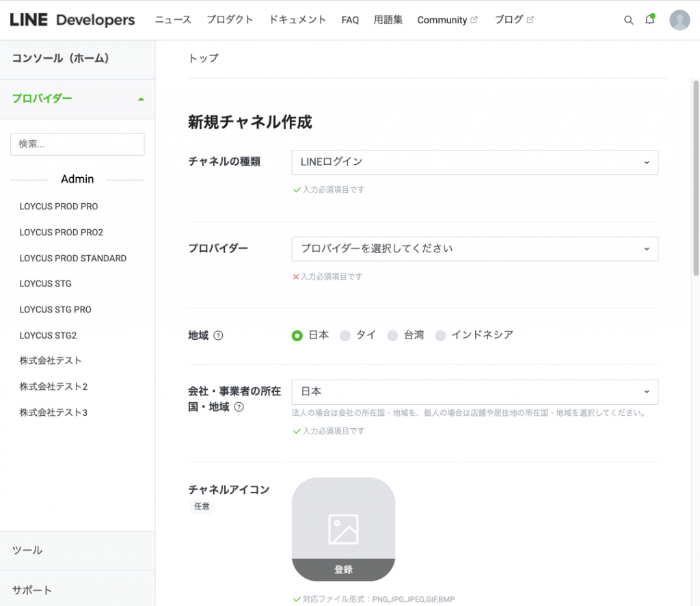Click the 登録 icon upload button

pyautogui.click(x=343, y=570)
